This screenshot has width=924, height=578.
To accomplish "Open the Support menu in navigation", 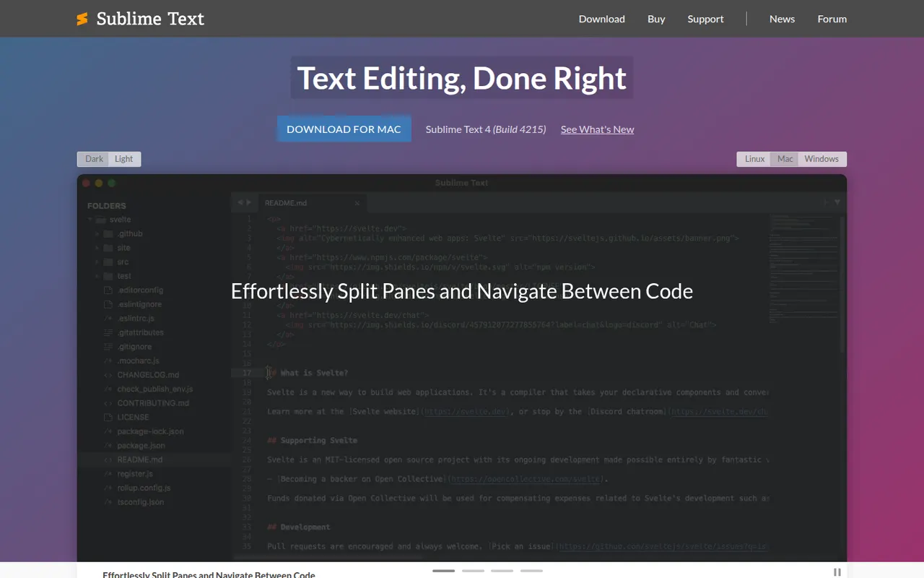I will (705, 19).
